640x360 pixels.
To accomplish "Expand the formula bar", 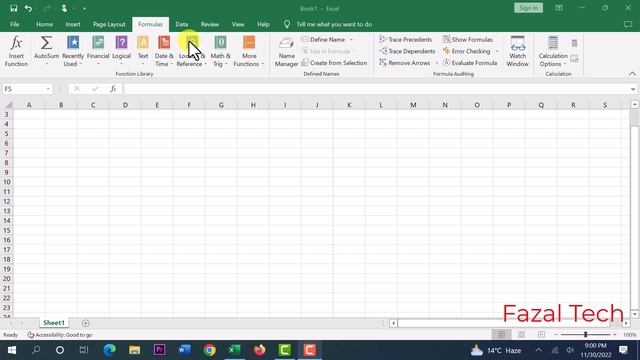I will [633, 89].
